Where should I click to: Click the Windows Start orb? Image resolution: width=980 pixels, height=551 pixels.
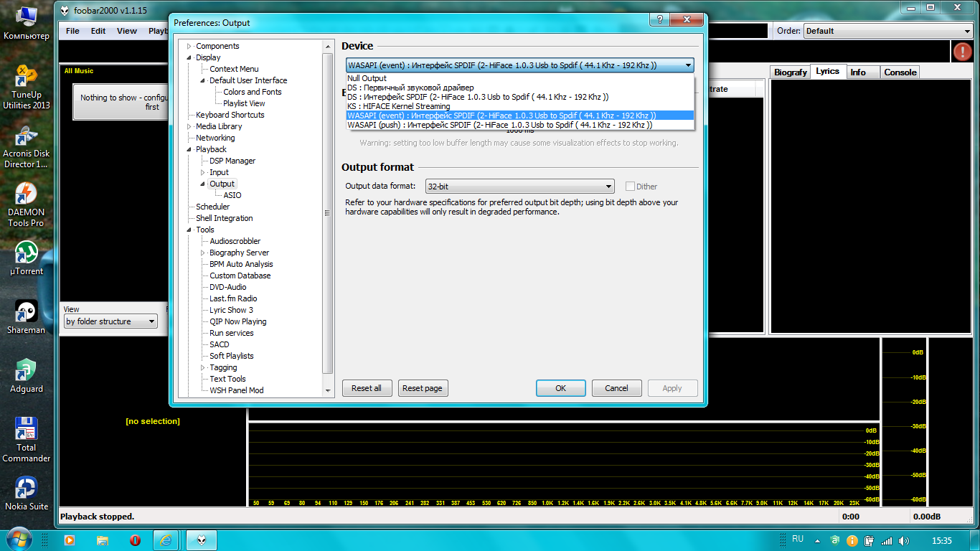19,540
